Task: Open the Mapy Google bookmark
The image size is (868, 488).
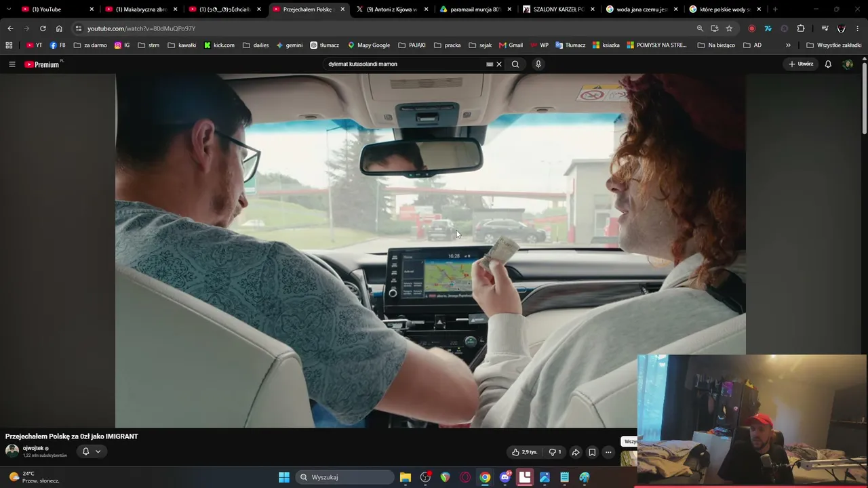Action: click(369, 45)
